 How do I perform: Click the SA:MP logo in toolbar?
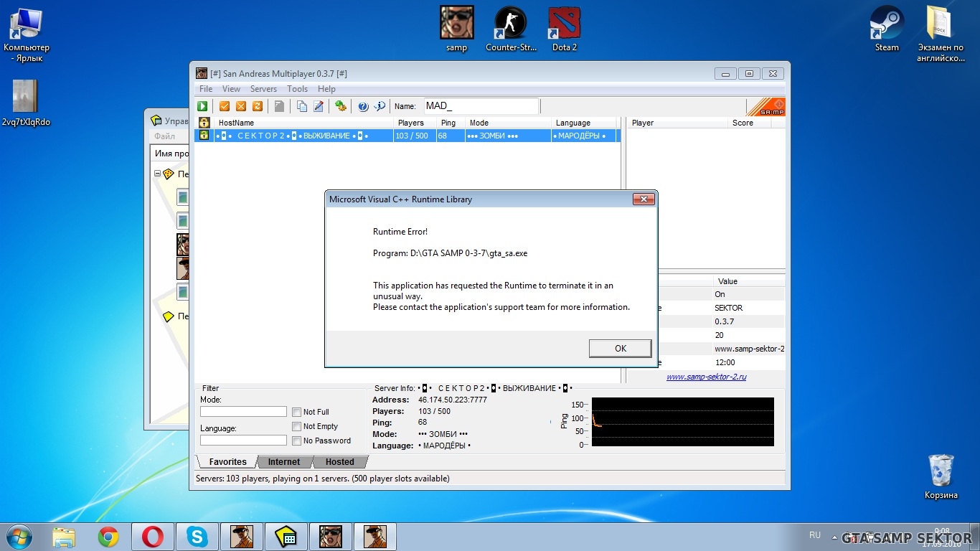coord(765,106)
